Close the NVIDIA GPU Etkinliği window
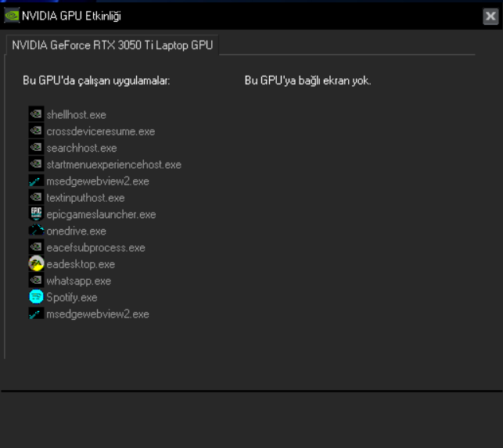 [x=490, y=16]
